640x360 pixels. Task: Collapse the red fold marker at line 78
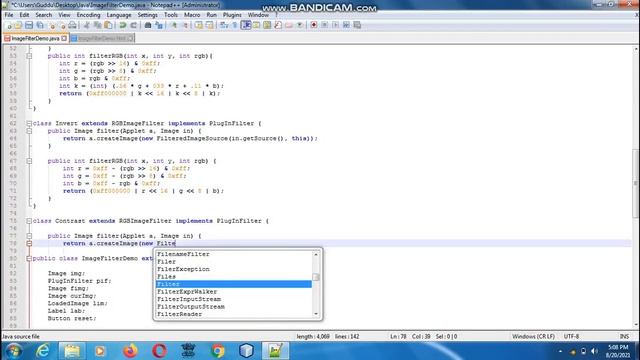pos(29,243)
